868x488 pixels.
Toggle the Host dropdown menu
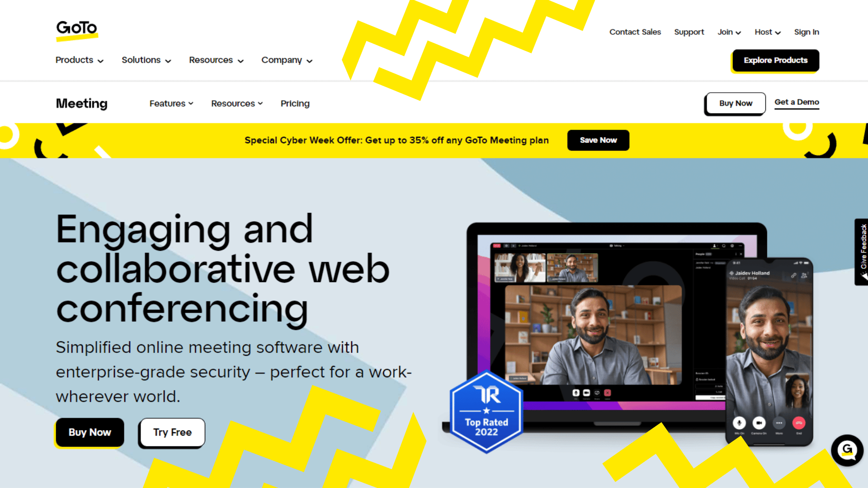point(767,32)
